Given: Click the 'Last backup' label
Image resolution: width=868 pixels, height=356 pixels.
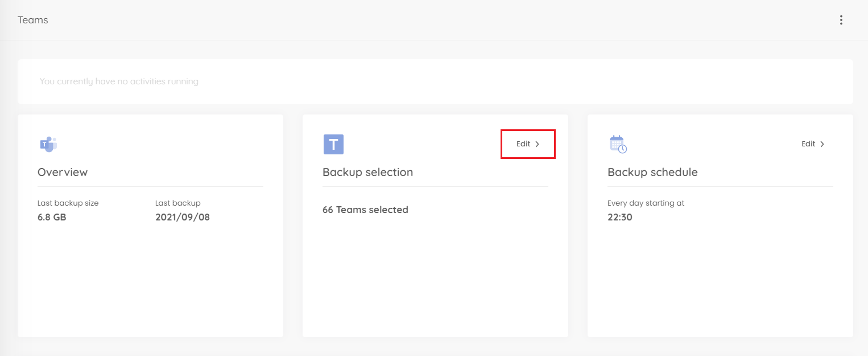Looking at the screenshot, I should coord(178,203).
